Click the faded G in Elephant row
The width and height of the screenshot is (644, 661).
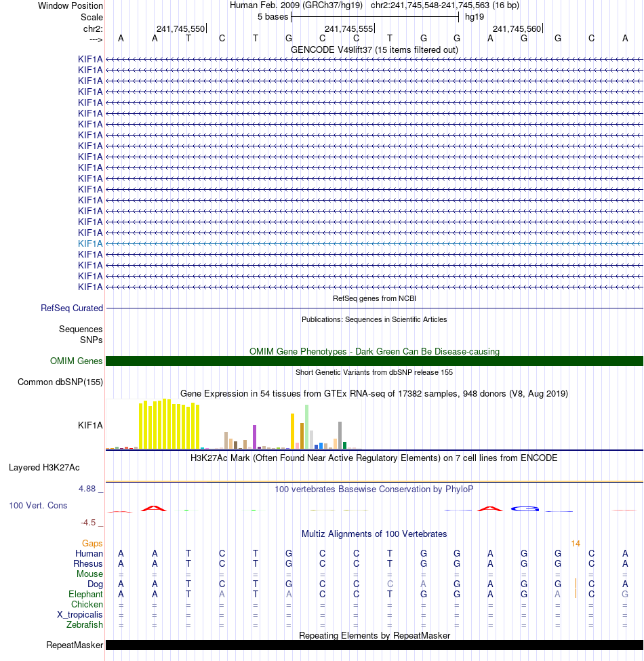coord(625,594)
